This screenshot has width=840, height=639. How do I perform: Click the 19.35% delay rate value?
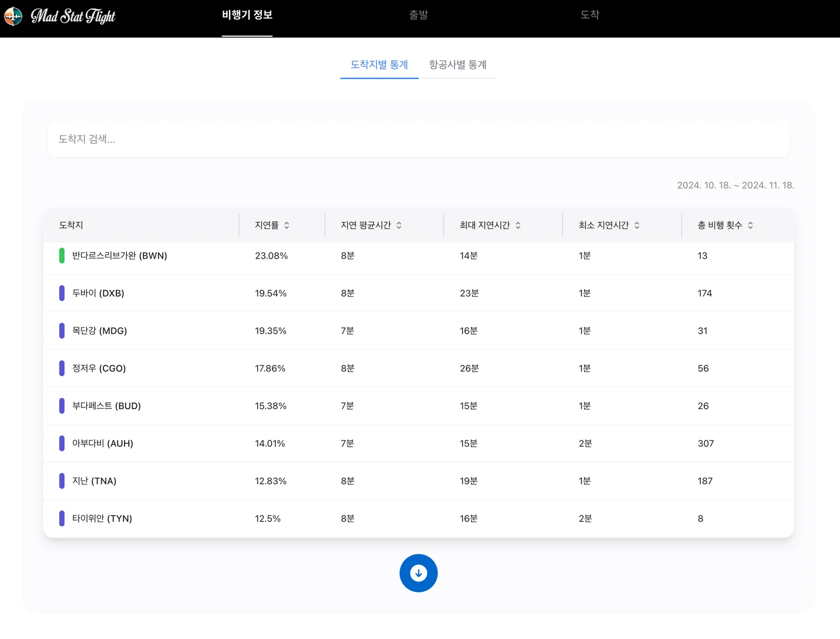pos(271,331)
